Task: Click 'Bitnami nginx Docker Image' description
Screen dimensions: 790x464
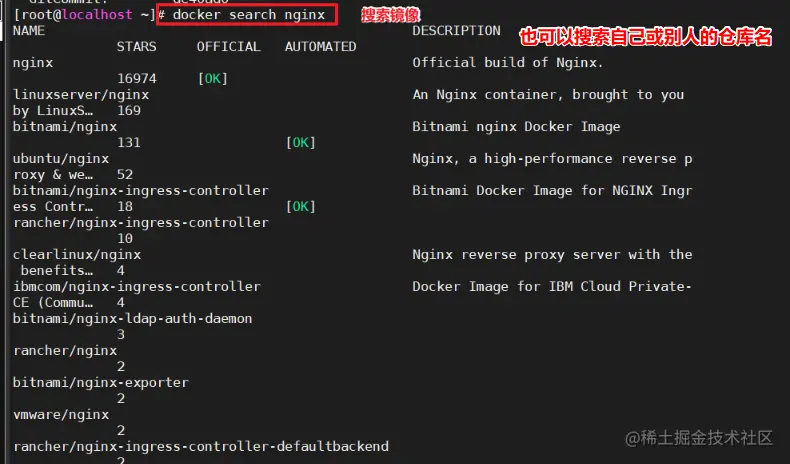Action: point(516,126)
